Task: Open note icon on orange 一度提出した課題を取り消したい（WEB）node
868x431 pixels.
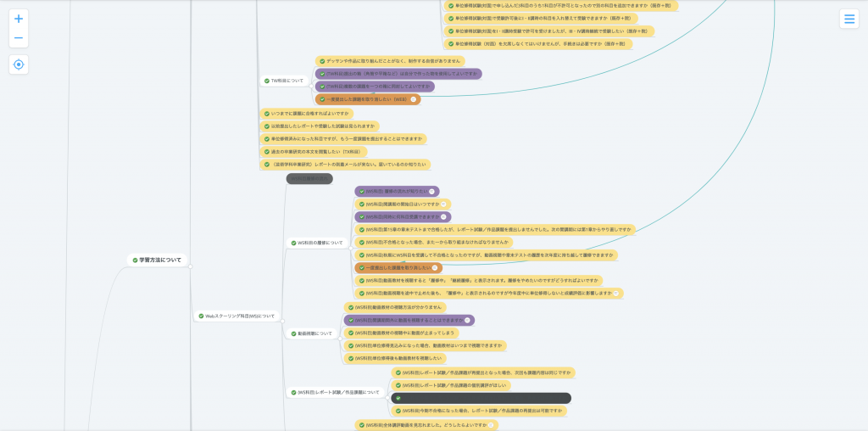Action: (413, 100)
